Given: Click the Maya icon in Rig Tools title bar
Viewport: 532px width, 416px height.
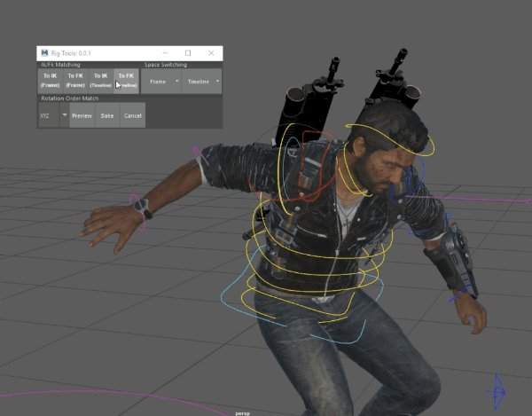Looking at the screenshot, I should 44,53.
